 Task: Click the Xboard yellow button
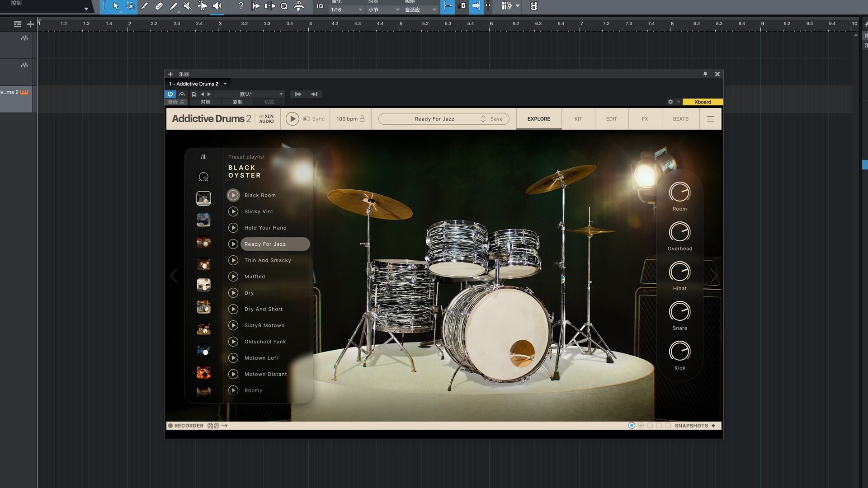pos(703,102)
